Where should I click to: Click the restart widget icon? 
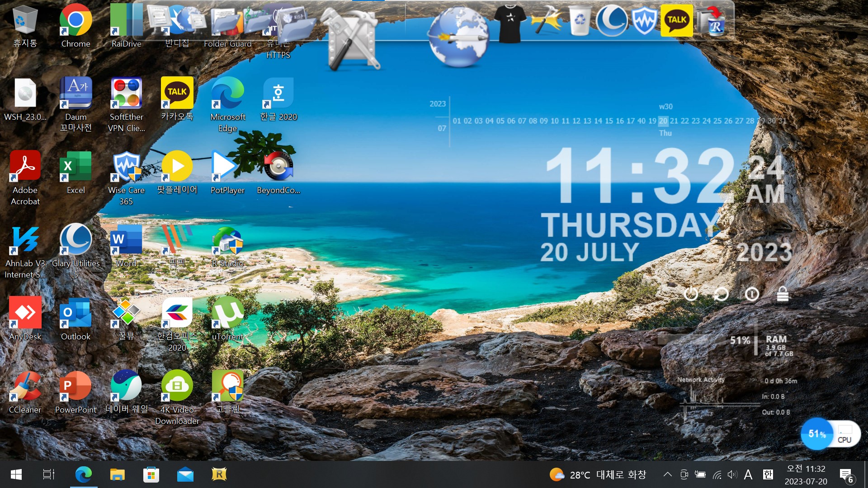pos(721,294)
